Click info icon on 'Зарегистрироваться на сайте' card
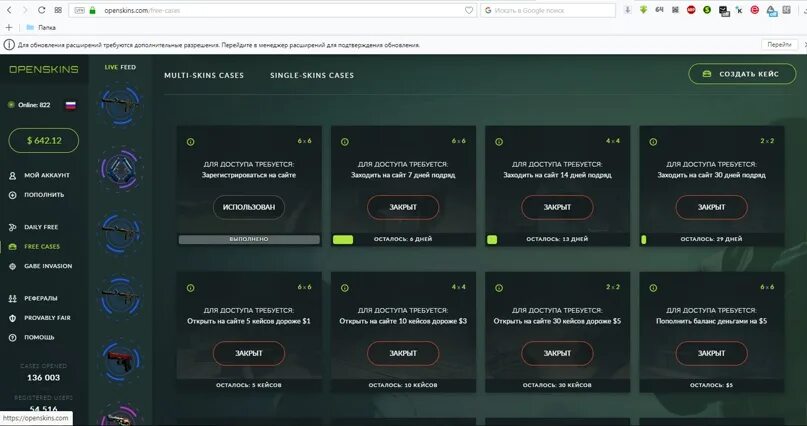The image size is (807, 426). point(190,142)
